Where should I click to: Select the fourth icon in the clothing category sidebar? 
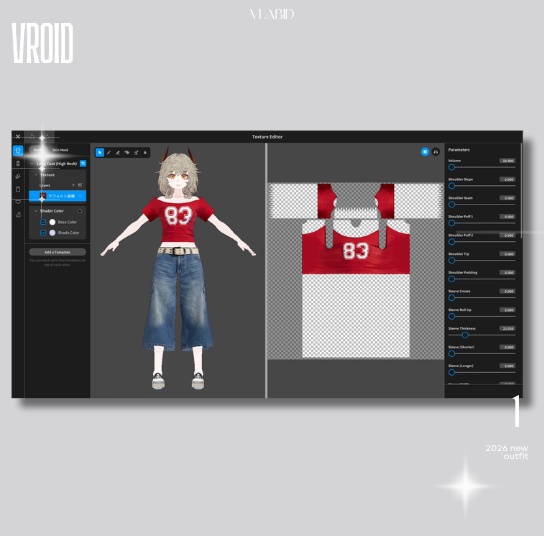(18, 189)
